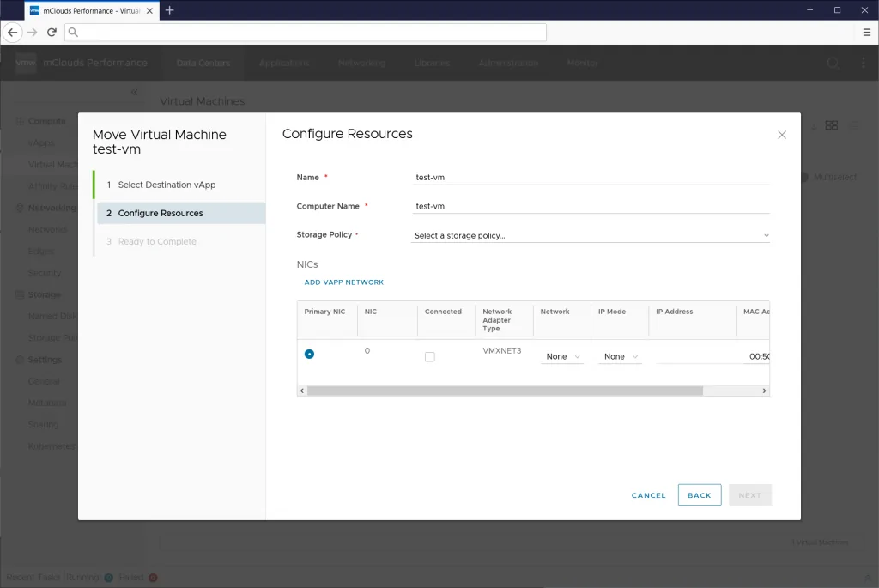Image resolution: width=879 pixels, height=588 pixels.
Task: Click the browser reload icon
Action: (52, 32)
